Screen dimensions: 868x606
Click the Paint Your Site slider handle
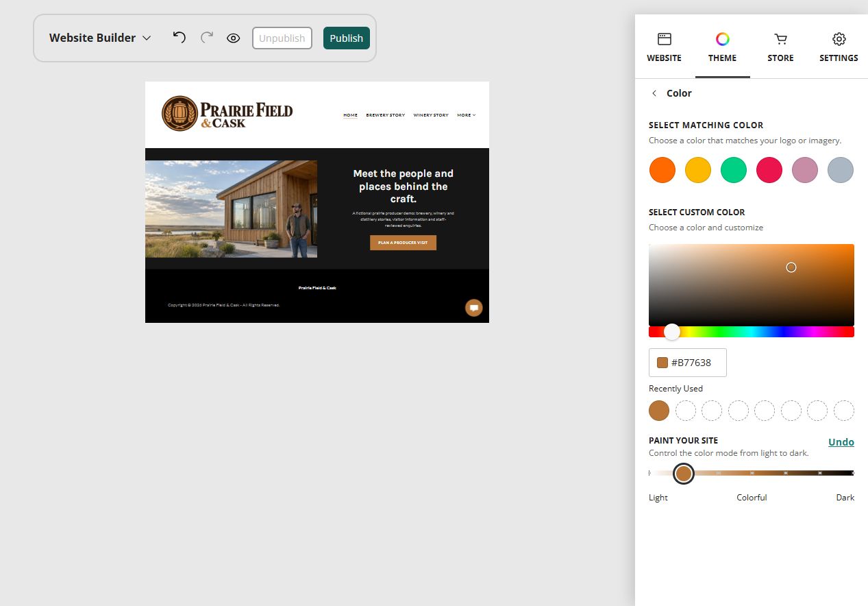click(684, 473)
